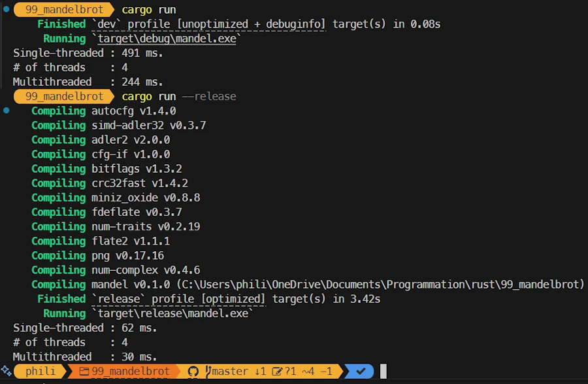The height and width of the screenshot is (384, 588).
Task: Click the 'Compiling png v0.17.16' line
Action: coord(97,255)
